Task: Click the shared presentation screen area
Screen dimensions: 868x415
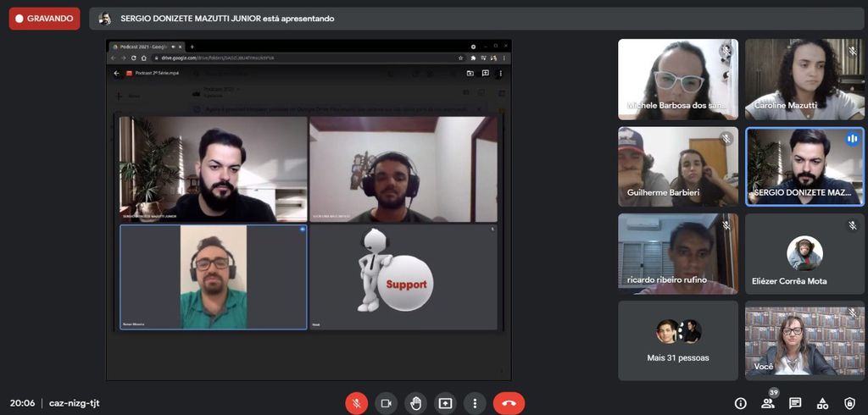Action: [309, 209]
